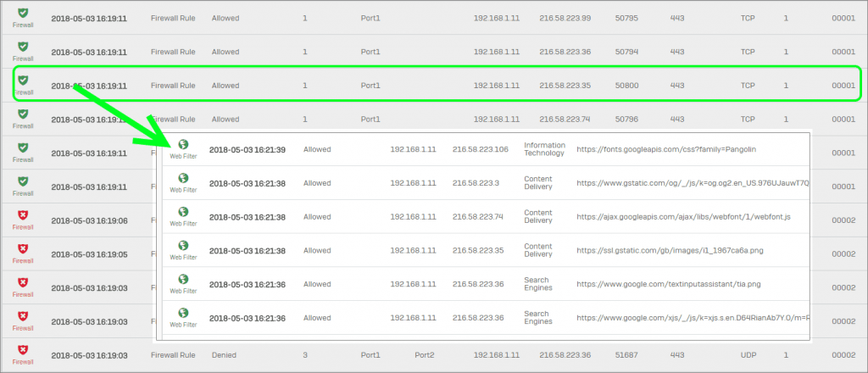868x373 pixels.
Task: Click the red Firewall icon in UDP denied row
Action: pos(23,350)
